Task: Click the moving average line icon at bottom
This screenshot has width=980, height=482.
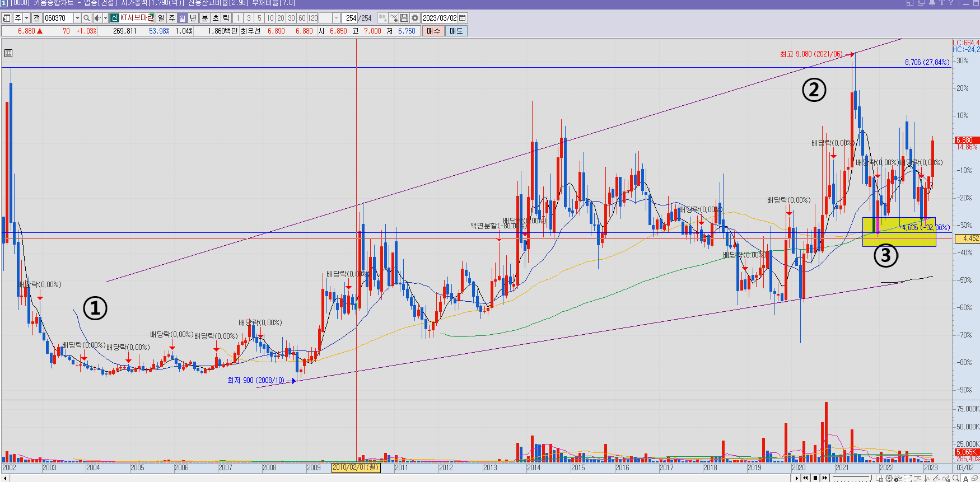Action: (x=917, y=478)
